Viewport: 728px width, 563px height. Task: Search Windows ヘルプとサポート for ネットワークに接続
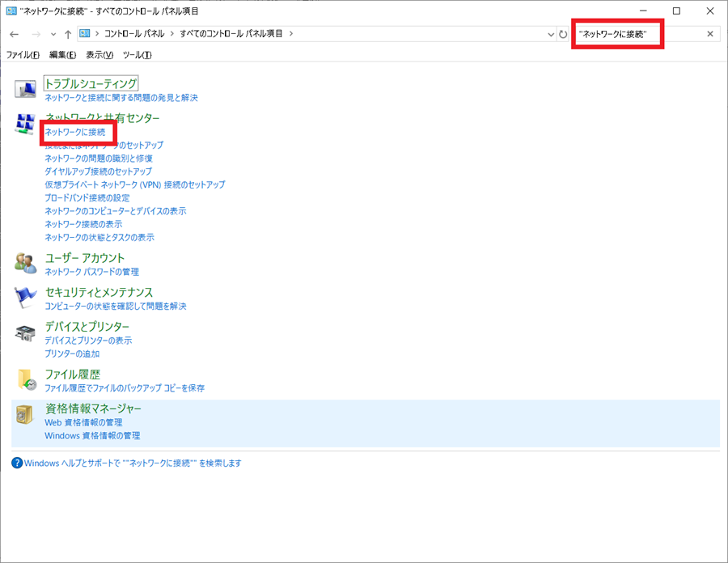(x=133, y=464)
